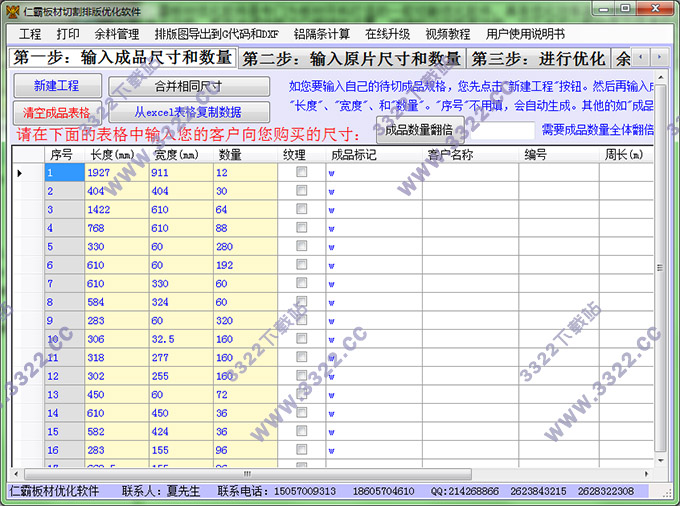Screen dimensions: 680x506
Task: Toggle the 纹理 checkbox in row 16
Action: tap(301, 450)
